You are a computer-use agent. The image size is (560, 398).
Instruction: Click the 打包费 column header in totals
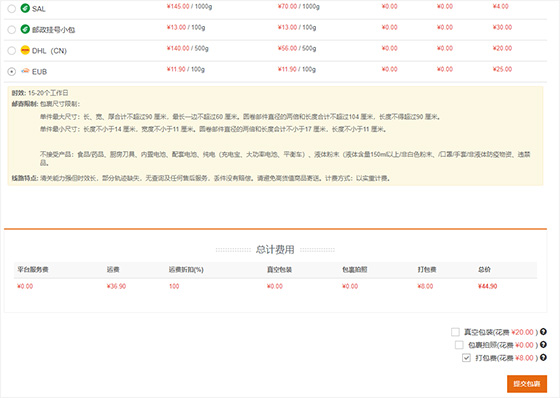point(427,270)
